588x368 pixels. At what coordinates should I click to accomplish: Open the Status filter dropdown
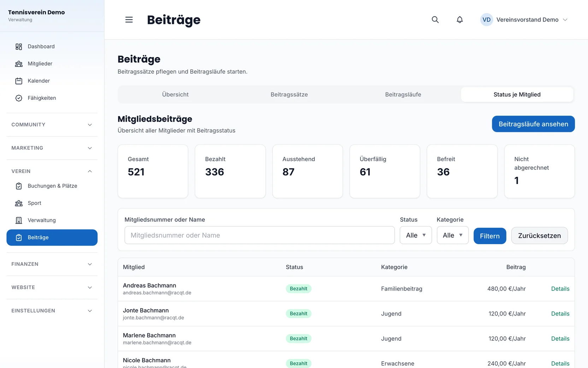click(416, 235)
